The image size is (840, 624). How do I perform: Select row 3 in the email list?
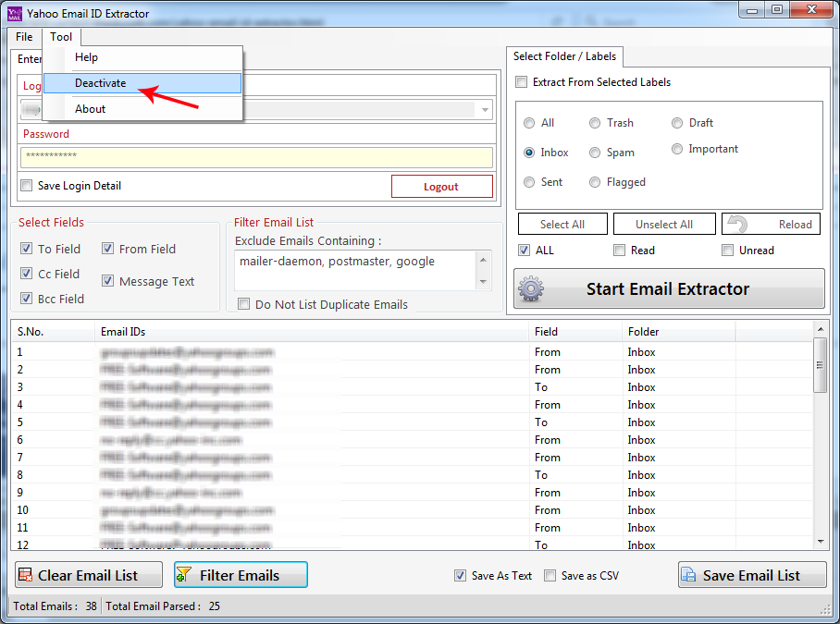412,387
